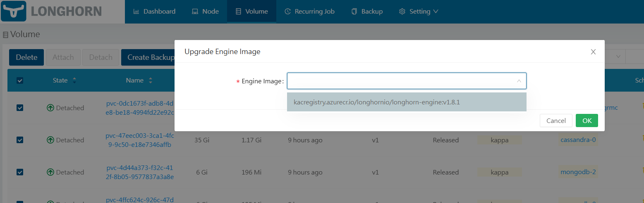This screenshot has width=644, height=203.
Task: Uncheck the checkbox for pvc-0dc1673f volume
Action: tap(20, 108)
